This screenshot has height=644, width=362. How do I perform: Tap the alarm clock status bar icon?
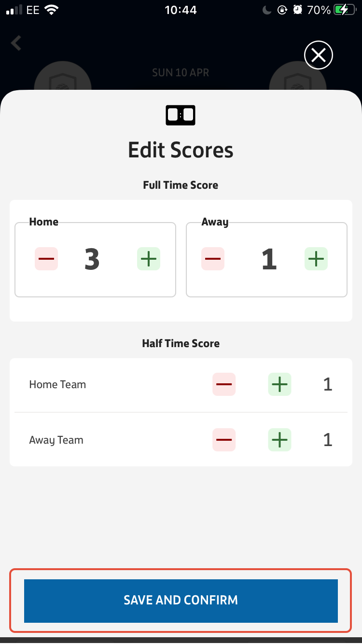(x=298, y=9)
